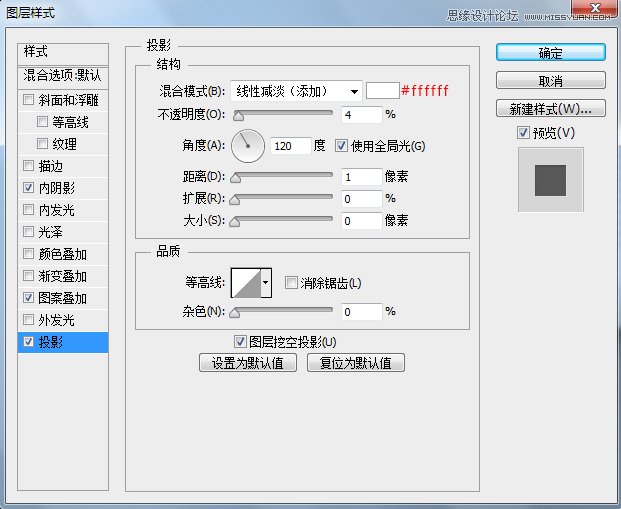621x509 pixels.
Task: Click the 等高线 contour curve thumbnail
Action: click(x=246, y=283)
